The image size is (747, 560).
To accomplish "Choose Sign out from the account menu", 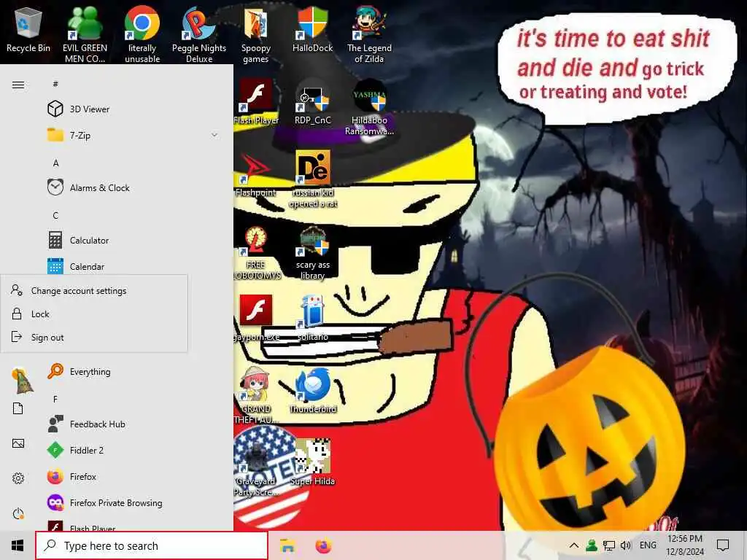I will (x=94, y=337).
